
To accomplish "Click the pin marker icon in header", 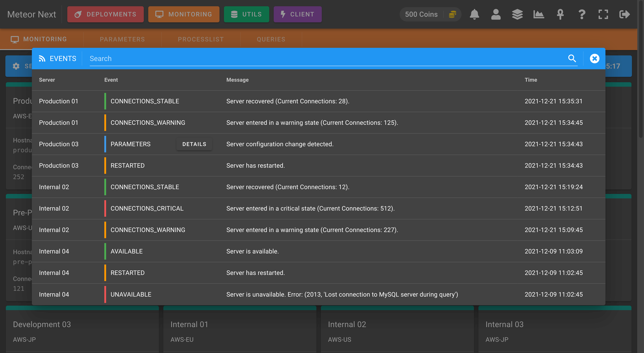I will point(560,14).
